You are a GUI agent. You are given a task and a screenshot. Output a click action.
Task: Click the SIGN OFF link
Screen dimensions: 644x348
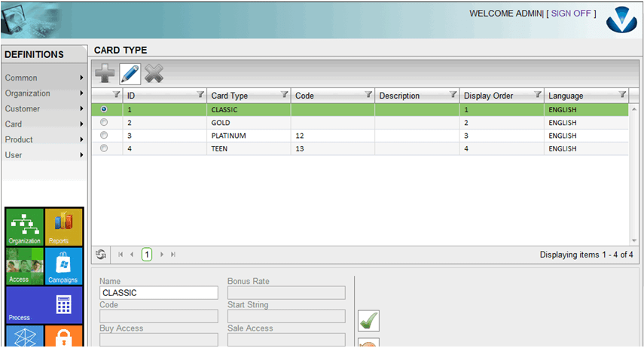pos(572,14)
